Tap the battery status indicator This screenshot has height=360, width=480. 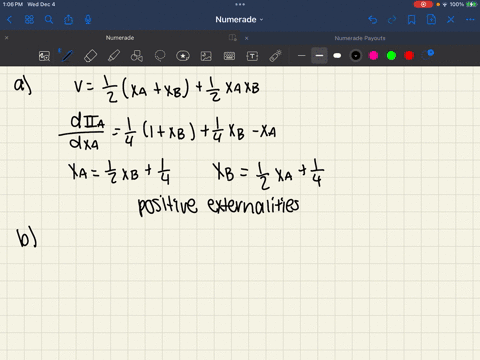pos(472,4)
